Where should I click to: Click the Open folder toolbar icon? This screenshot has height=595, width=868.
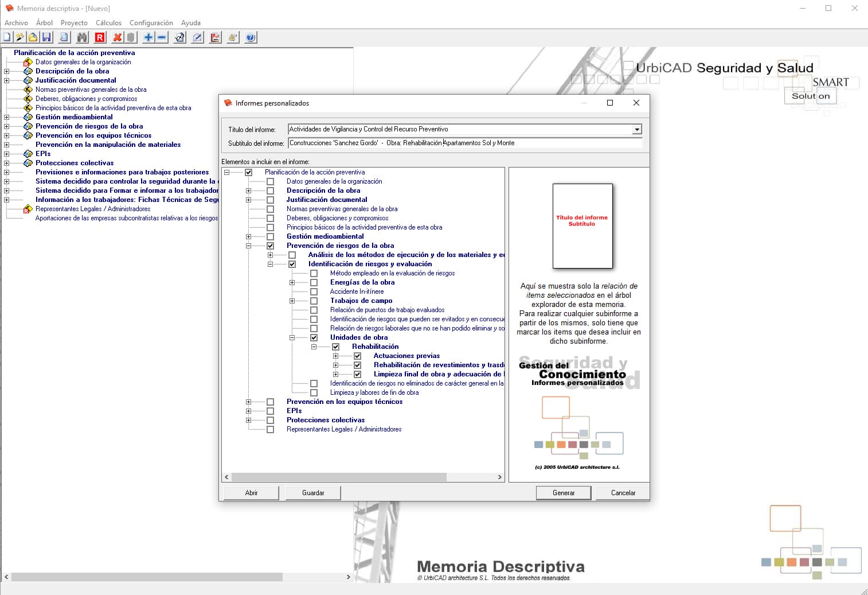tap(33, 37)
